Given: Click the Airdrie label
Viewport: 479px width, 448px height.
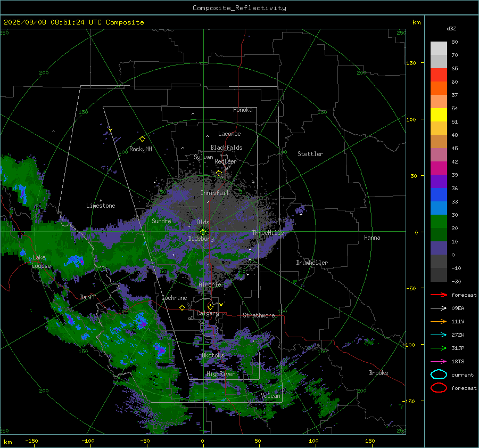Looking at the screenshot, I should 210,284.
